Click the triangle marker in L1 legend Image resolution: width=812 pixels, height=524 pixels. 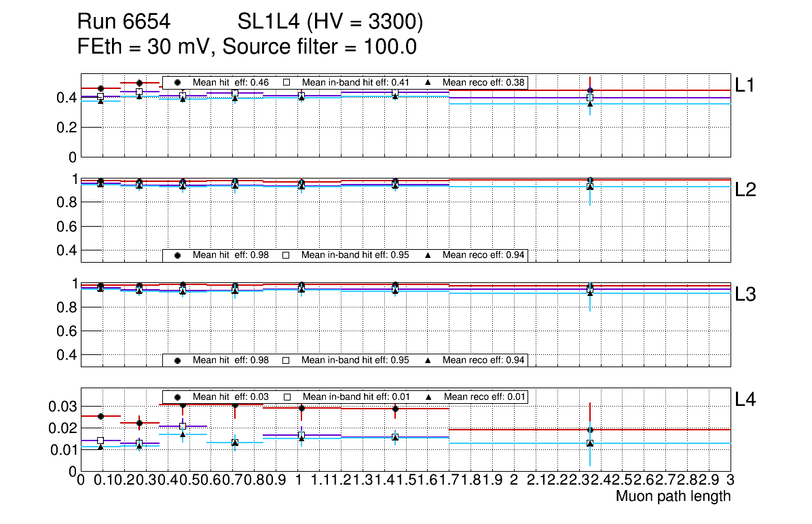[428, 82]
